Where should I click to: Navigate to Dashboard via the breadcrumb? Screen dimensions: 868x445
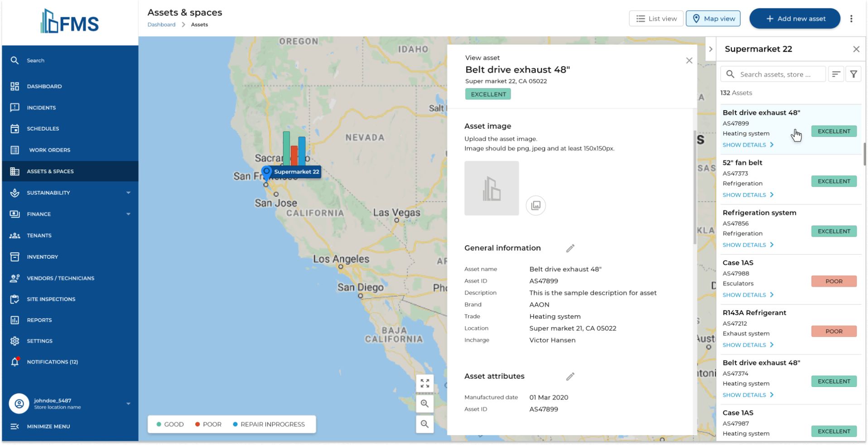pos(161,24)
